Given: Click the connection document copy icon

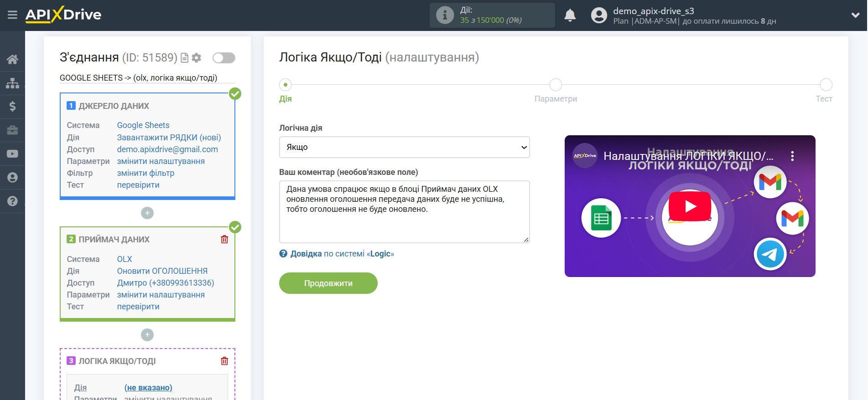Looking at the screenshot, I should point(184,58).
